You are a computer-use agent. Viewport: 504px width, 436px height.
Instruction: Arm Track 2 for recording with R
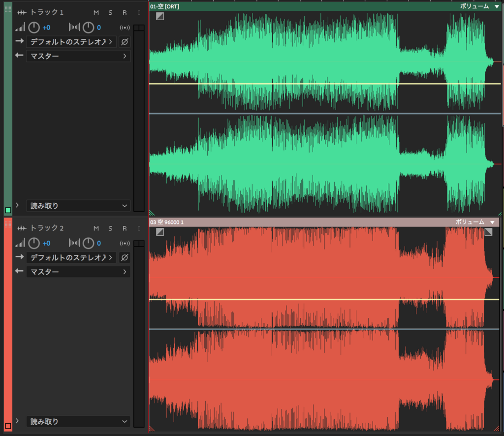(x=125, y=228)
